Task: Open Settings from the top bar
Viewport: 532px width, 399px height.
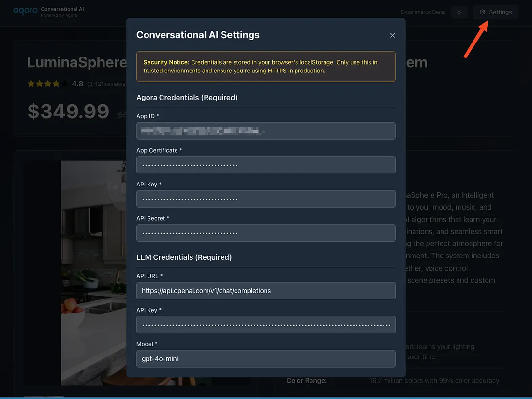Action: (x=495, y=12)
